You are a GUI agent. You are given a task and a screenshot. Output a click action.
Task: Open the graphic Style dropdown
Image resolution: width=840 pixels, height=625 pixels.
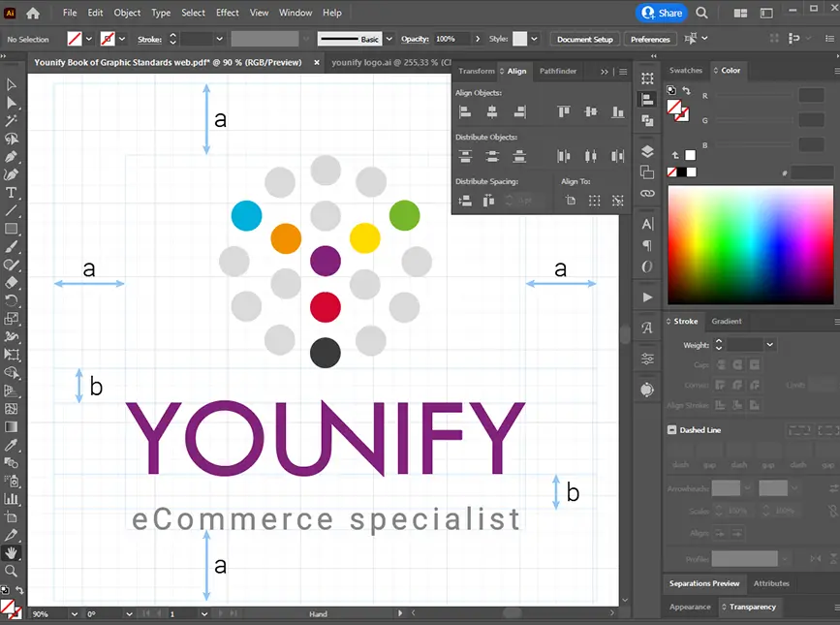pos(534,39)
